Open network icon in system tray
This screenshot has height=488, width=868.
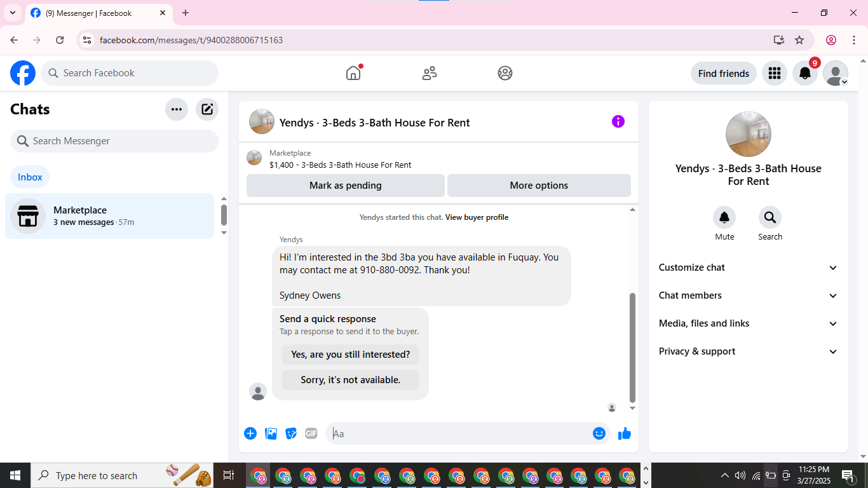tap(756, 475)
